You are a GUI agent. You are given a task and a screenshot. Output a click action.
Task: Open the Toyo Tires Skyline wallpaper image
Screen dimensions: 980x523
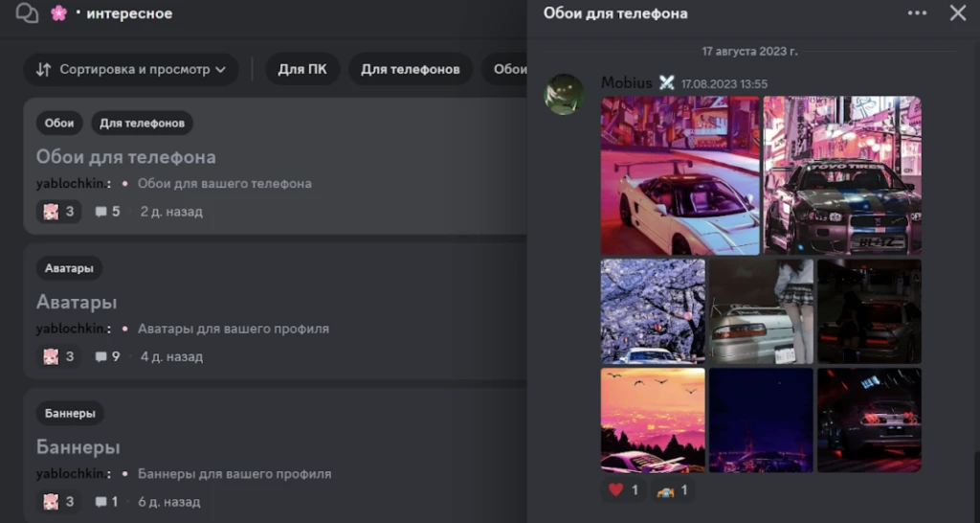[842, 175]
